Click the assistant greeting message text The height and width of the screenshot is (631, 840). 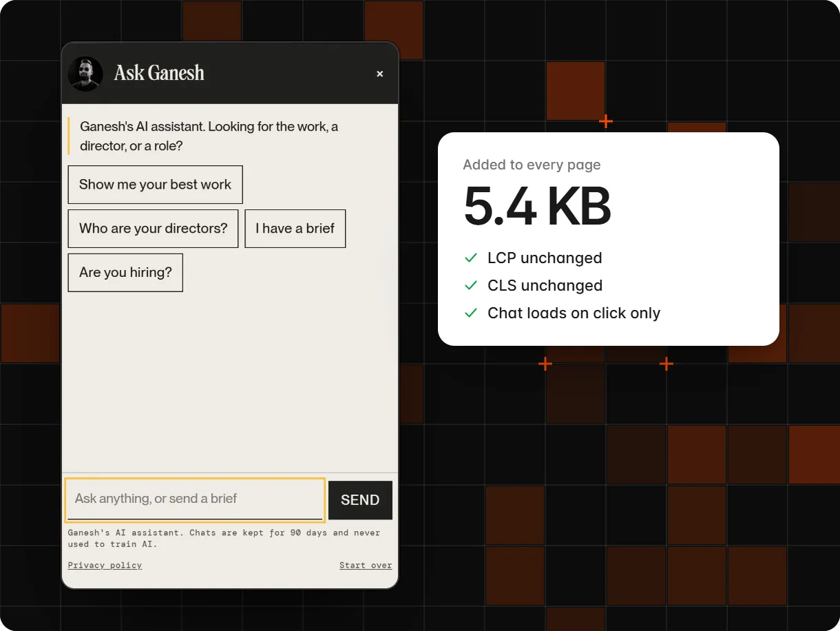(x=209, y=136)
